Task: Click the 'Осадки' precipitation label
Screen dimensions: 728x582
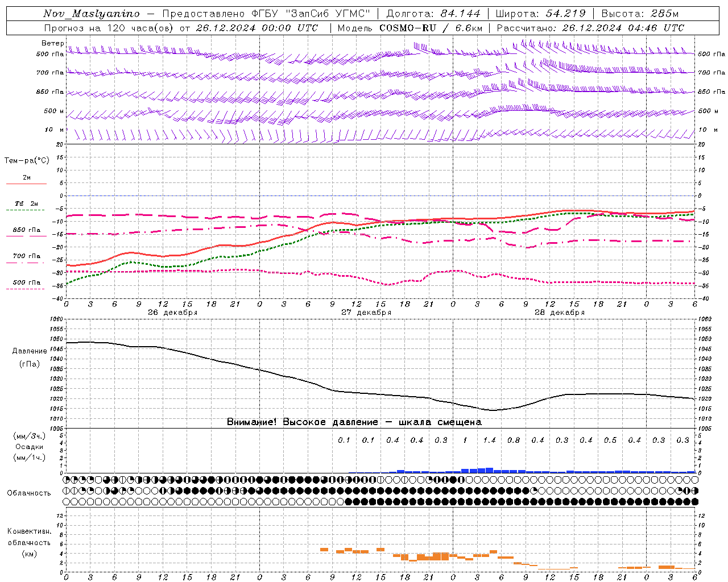Action: coord(30,447)
